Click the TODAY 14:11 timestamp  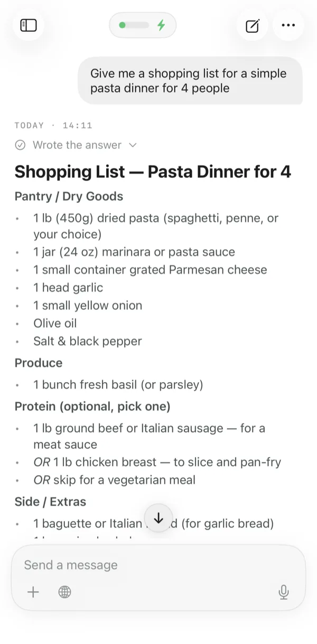pos(53,125)
